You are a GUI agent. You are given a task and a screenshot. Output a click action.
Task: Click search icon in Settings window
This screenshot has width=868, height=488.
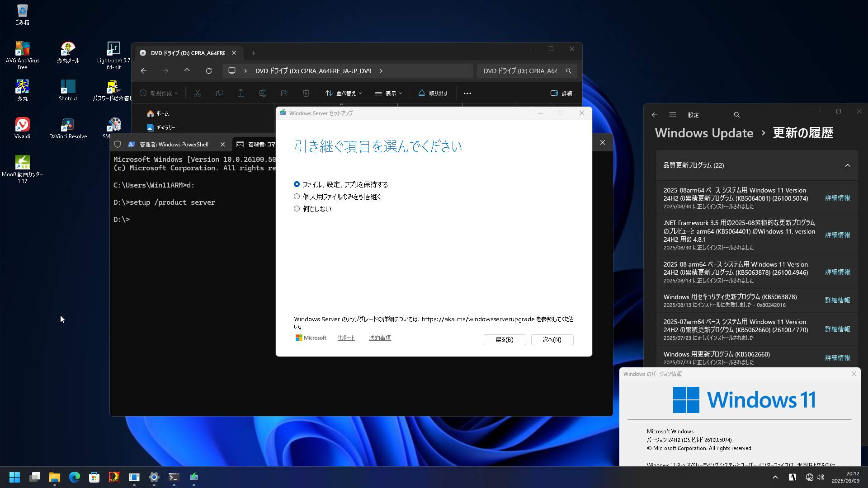click(736, 115)
